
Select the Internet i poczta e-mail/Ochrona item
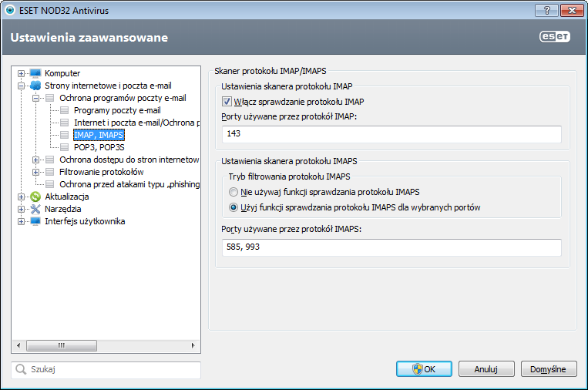136,123
